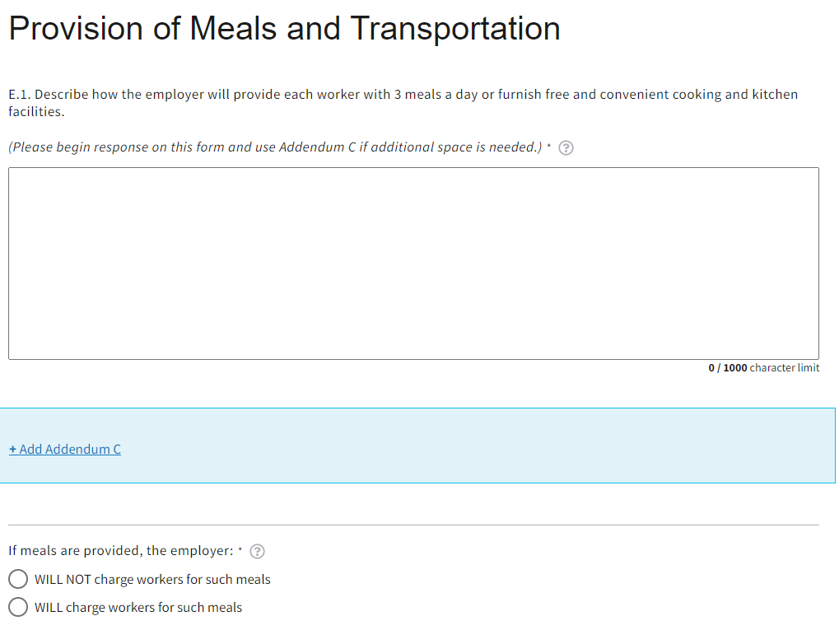Click the 0 / 1000 character limit counter
Image resolution: width=839 pixels, height=644 pixels.
pyautogui.click(x=763, y=368)
